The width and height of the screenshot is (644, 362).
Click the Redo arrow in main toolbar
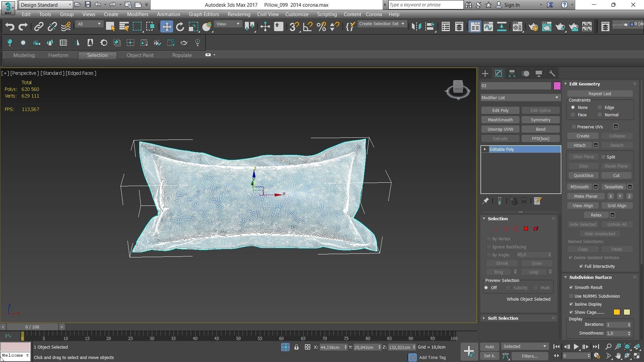(x=23, y=27)
